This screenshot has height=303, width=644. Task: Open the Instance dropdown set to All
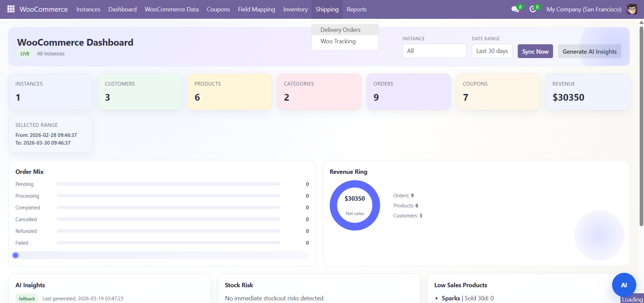coord(434,51)
